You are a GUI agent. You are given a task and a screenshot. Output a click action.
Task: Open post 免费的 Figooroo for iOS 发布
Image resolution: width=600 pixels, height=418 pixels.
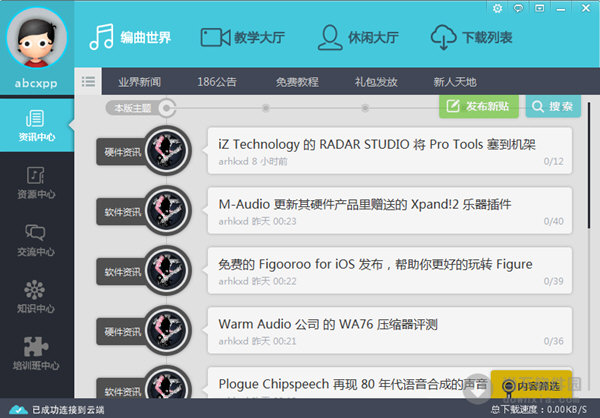[x=390, y=271]
